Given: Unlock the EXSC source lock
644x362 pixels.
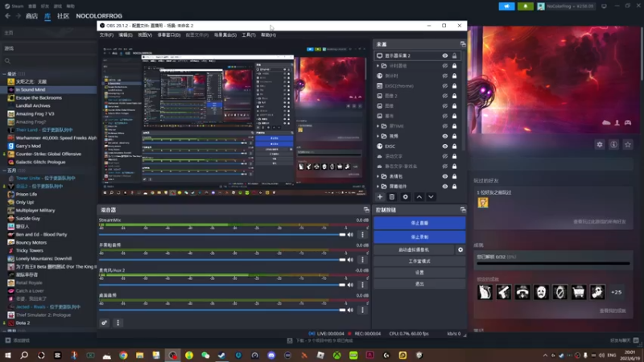Looking at the screenshot, I should click(454, 146).
